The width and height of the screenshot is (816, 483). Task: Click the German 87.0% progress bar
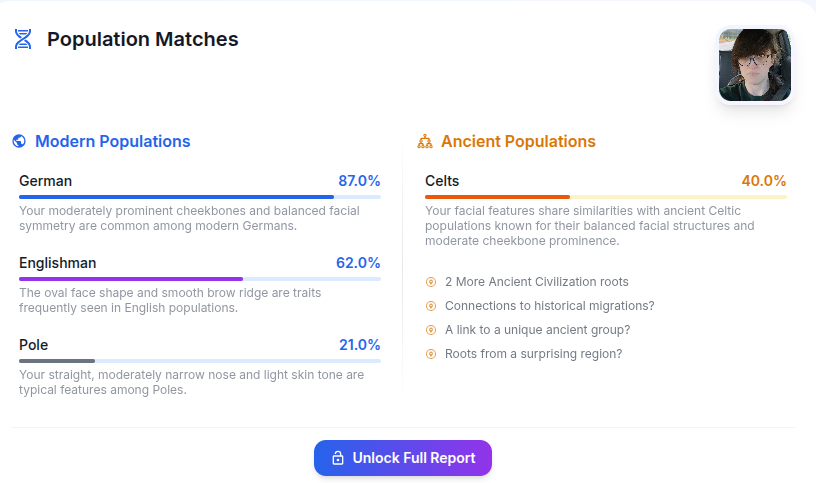click(x=199, y=197)
